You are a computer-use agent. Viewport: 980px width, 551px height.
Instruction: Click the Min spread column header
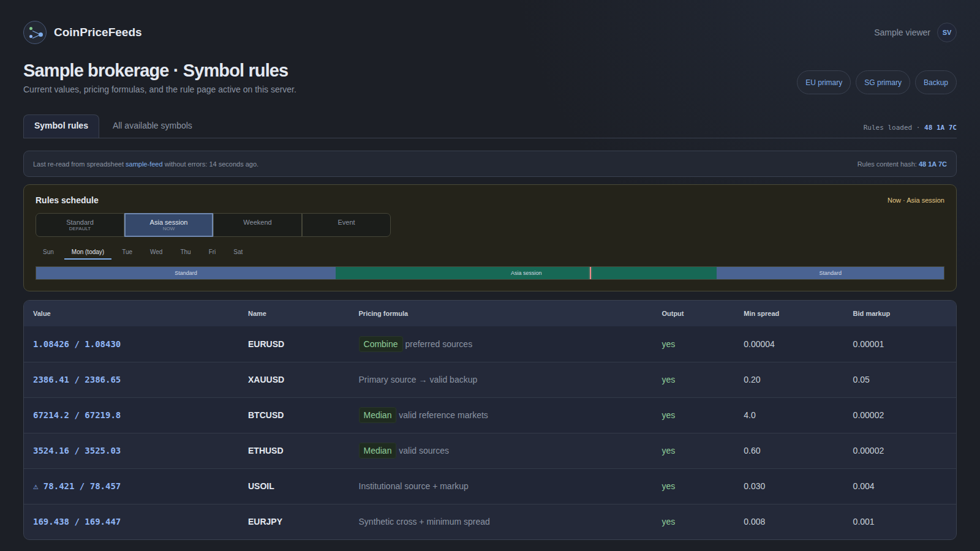pos(761,313)
